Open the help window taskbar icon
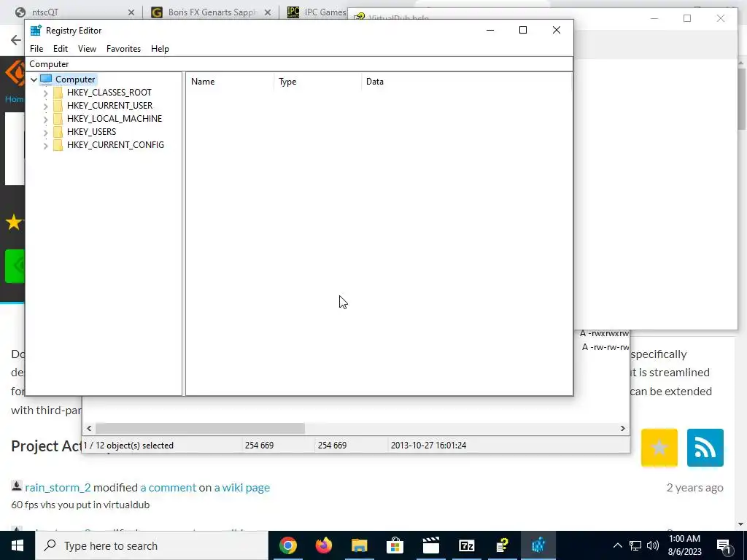Viewport: 747px width, 560px height. 503,545
